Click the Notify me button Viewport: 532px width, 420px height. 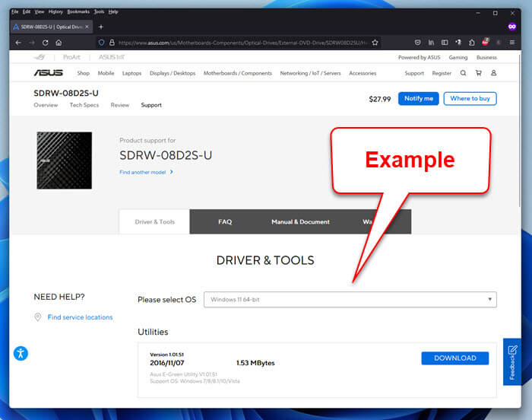point(418,99)
